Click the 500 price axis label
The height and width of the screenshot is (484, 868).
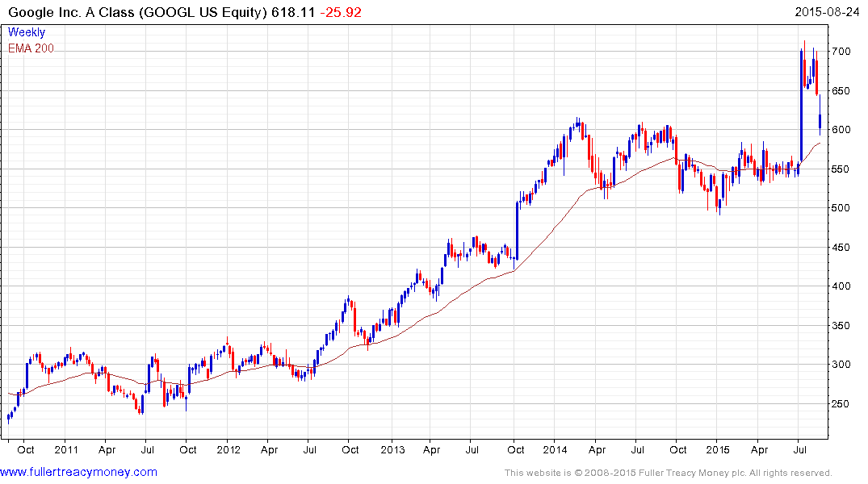point(841,208)
